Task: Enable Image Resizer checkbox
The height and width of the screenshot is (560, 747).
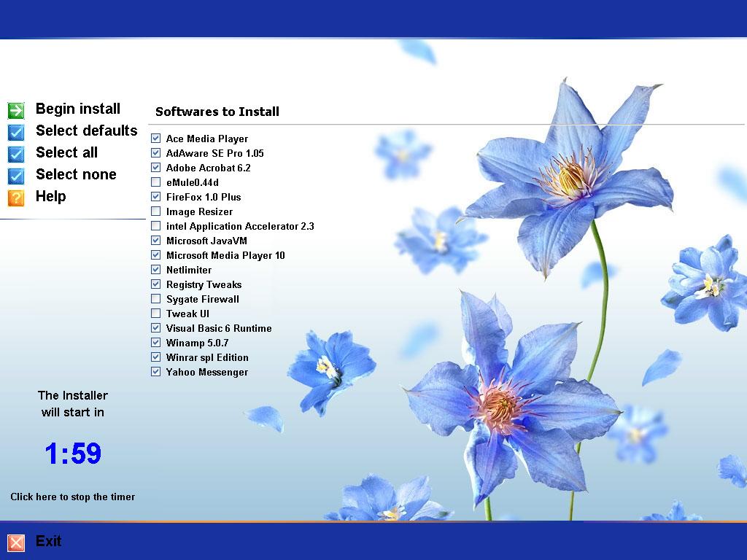Action: pyautogui.click(x=156, y=211)
